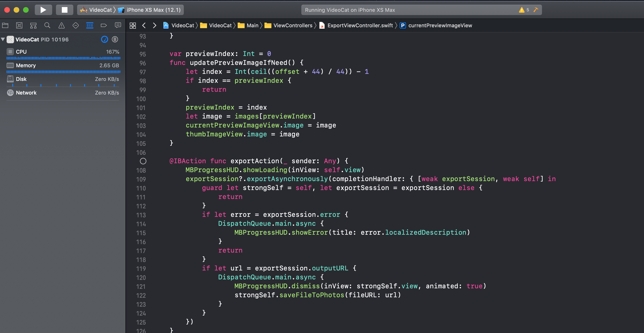Collapse the VideoCat PID 10196 process
Screen dimensions: 644x333
pyautogui.click(x=3, y=39)
